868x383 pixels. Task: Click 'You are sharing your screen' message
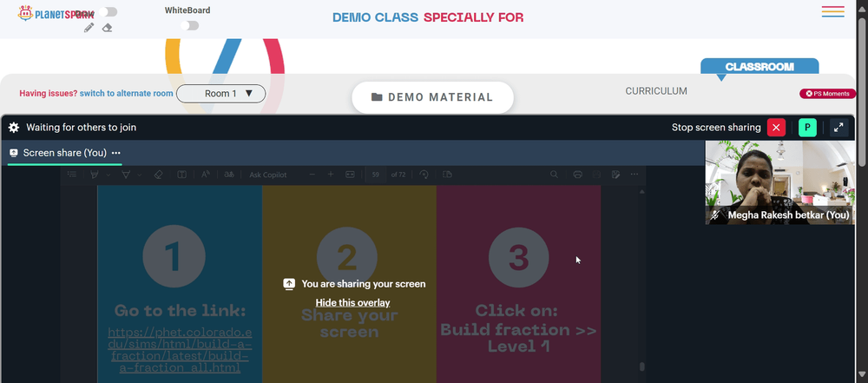tap(364, 284)
